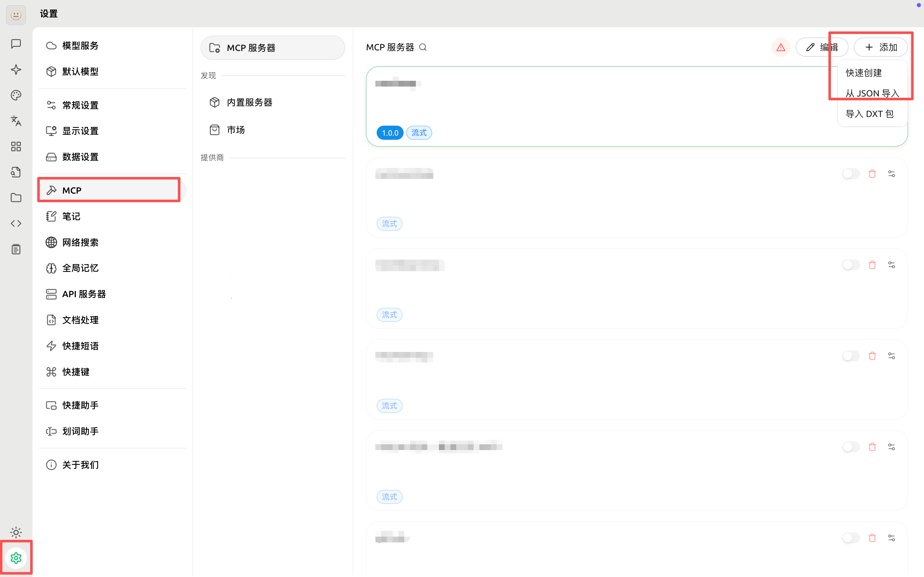Screen dimensions: 924x577
Task: Open the chat assistant sidebar icon
Action: pyautogui.click(x=16, y=44)
